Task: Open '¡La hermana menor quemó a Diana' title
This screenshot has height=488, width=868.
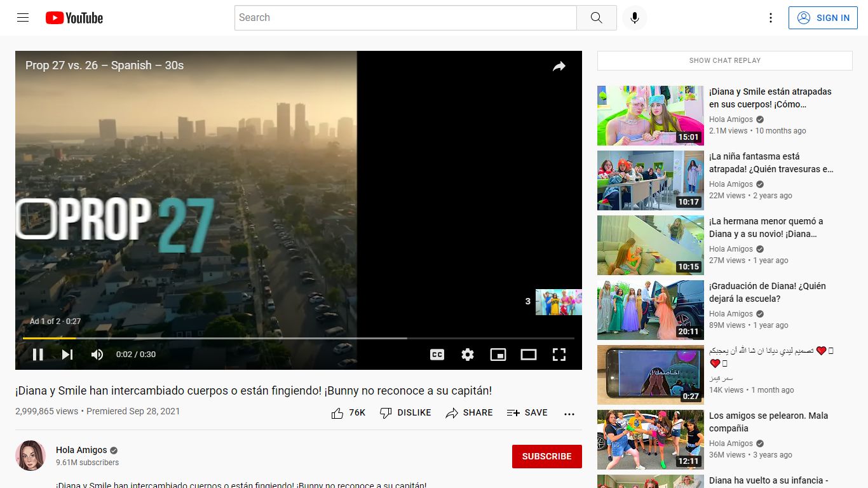Action: [766, 227]
